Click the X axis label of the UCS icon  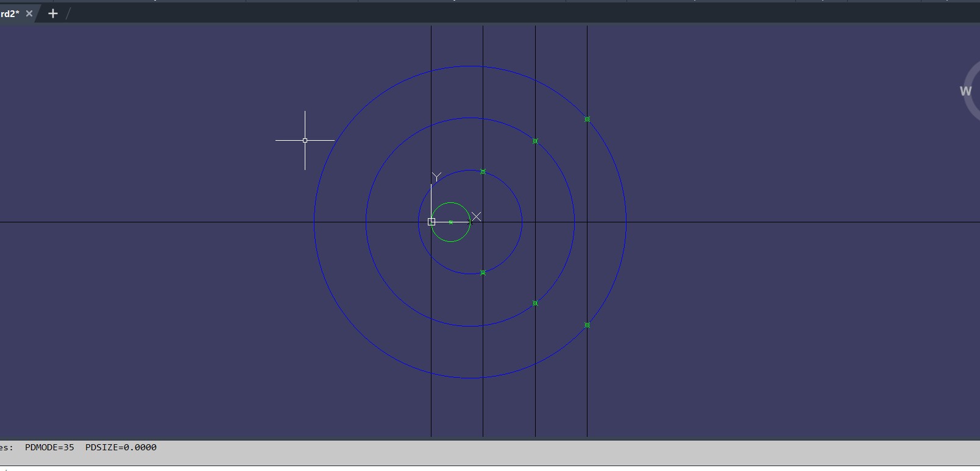[477, 217]
